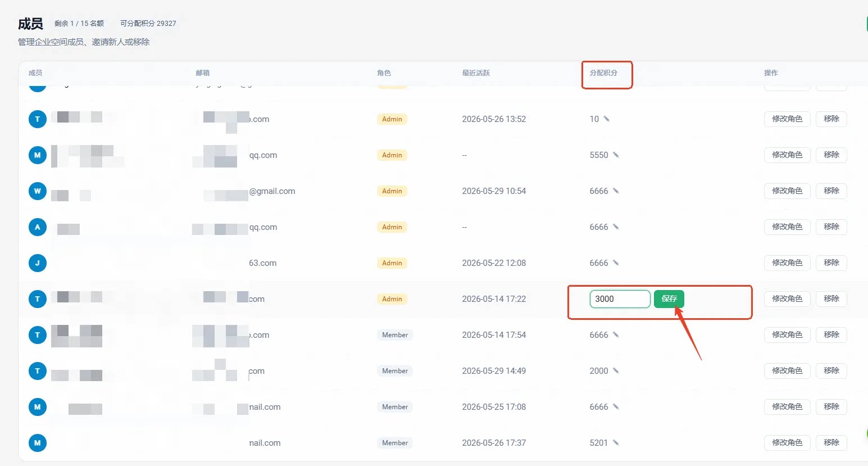Click the Admin badge in the @gmail.com row
Screen dimensions: 868x466
click(392, 191)
